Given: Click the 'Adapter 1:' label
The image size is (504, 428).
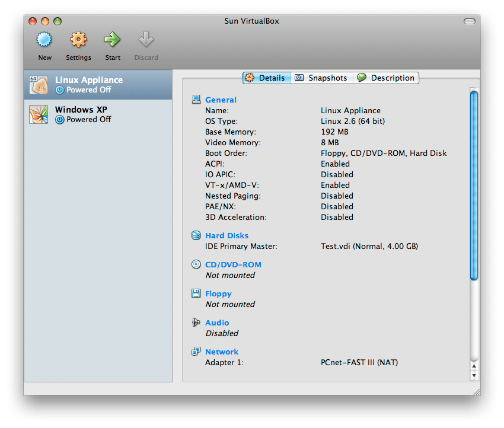Looking at the screenshot, I should [x=224, y=362].
